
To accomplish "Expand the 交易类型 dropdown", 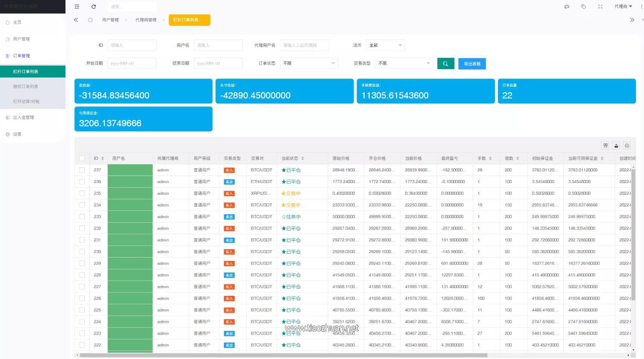I will pos(404,63).
